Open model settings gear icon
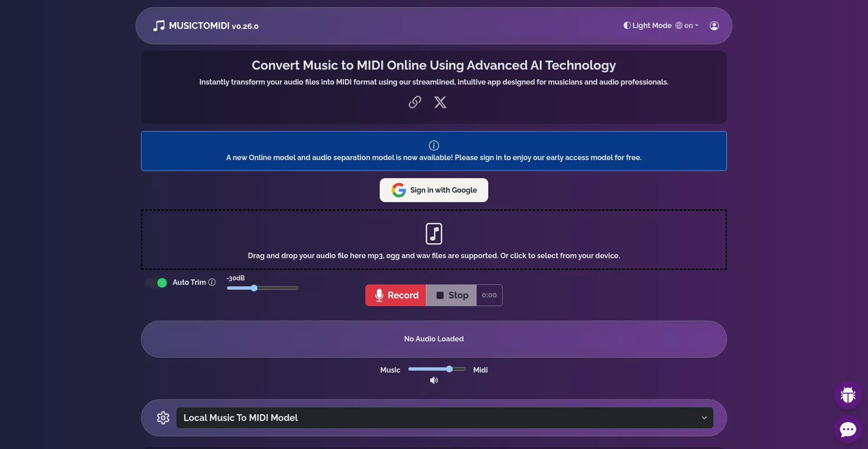 click(163, 418)
